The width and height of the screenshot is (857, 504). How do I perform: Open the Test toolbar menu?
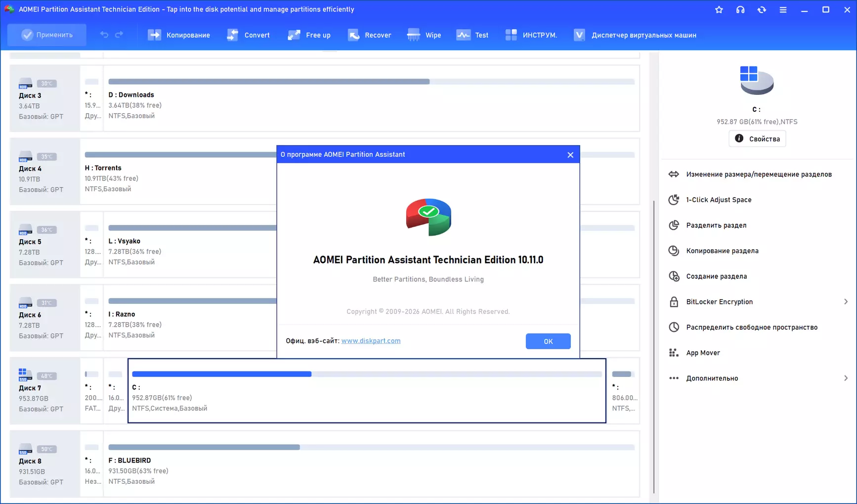click(472, 35)
